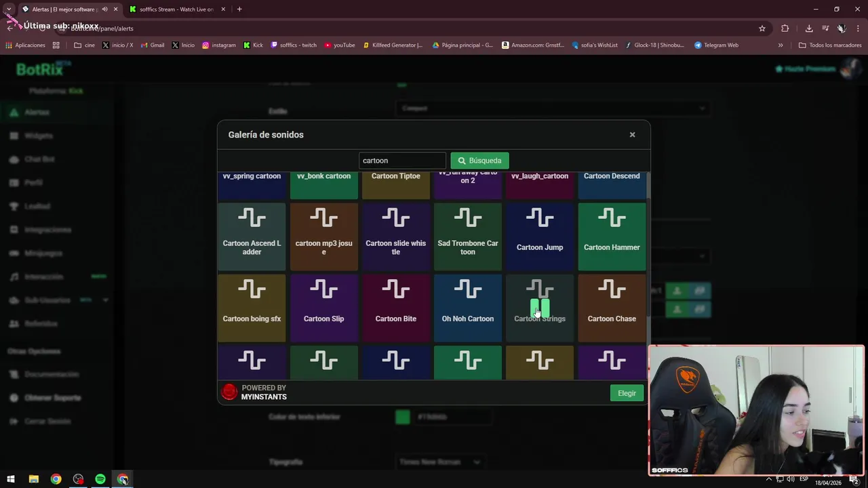Open the taskbar notifications icon
Image resolution: width=868 pixels, height=488 pixels.
tap(854, 480)
